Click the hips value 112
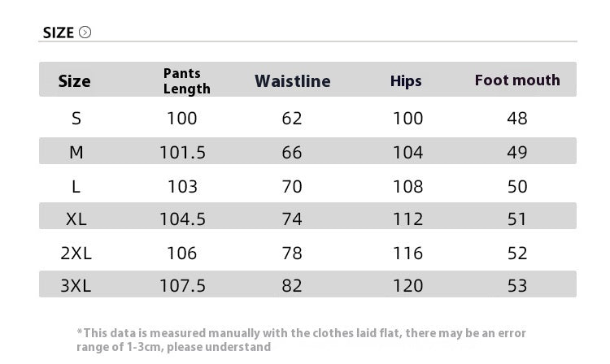 pyautogui.click(x=407, y=219)
